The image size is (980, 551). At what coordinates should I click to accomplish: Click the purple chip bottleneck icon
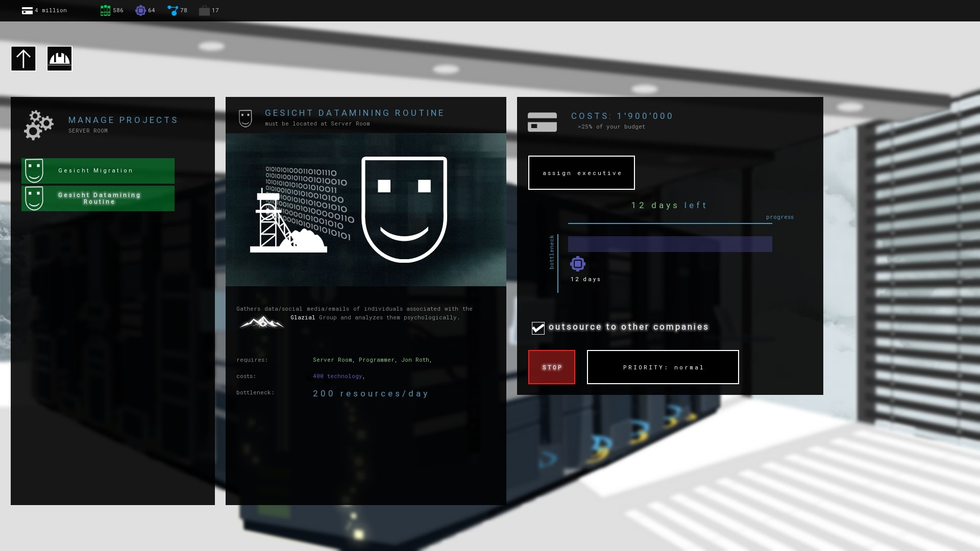[x=578, y=264]
